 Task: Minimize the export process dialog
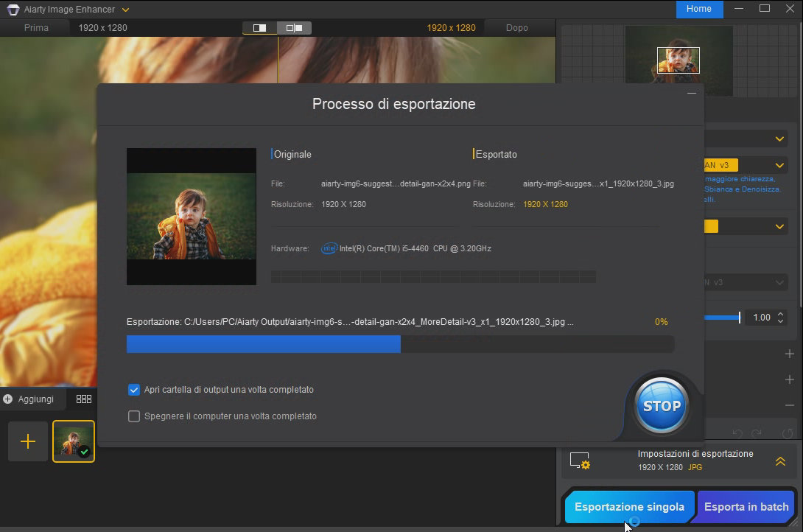(x=691, y=94)
